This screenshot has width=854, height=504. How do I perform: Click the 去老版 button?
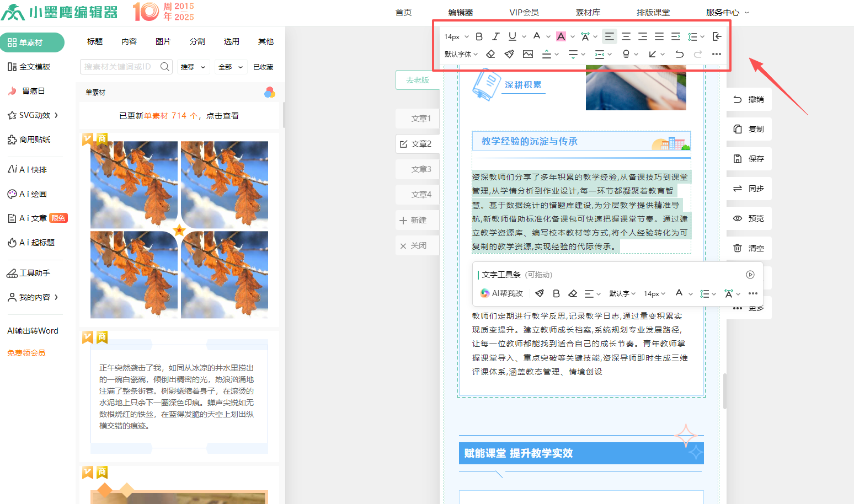click(x=418, y=80)
